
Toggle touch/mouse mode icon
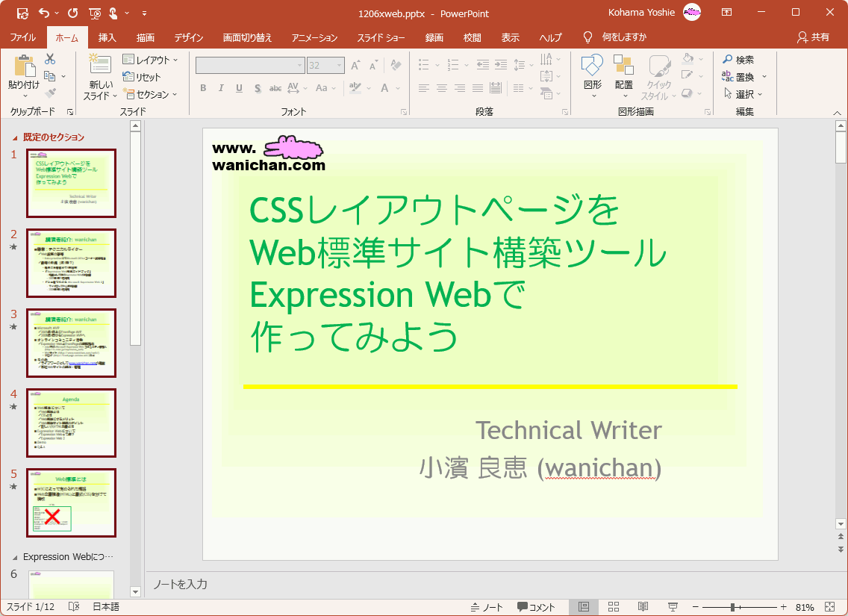coord(113,13)
